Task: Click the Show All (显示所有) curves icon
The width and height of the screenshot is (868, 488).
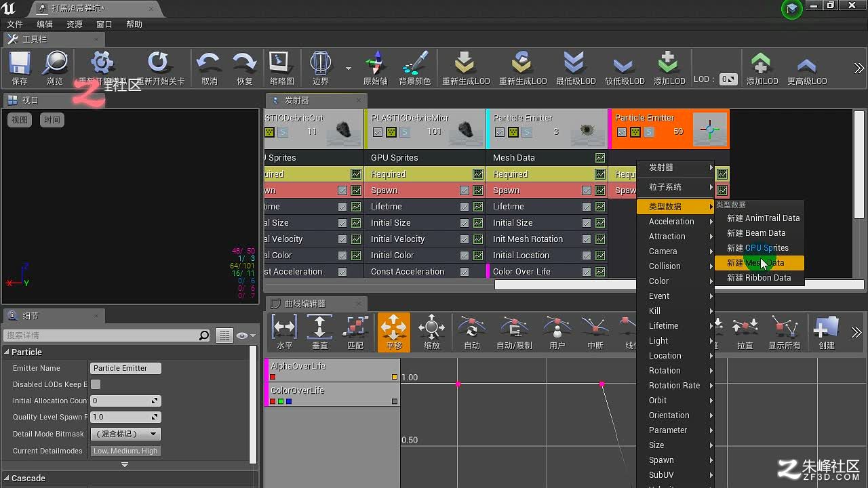Action: point(784,327)
